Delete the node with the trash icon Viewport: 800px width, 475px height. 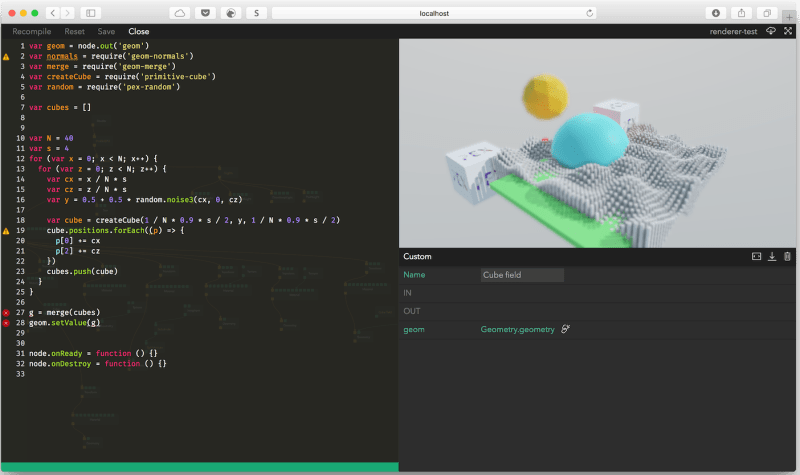[787, 256]
